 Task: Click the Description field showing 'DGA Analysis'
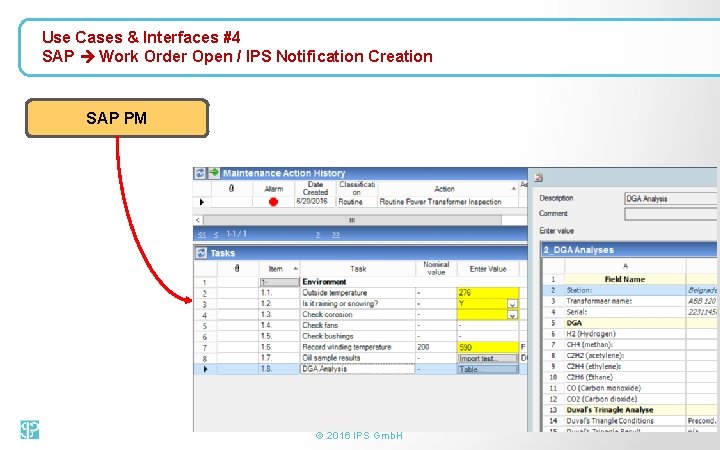pos(671,199)
